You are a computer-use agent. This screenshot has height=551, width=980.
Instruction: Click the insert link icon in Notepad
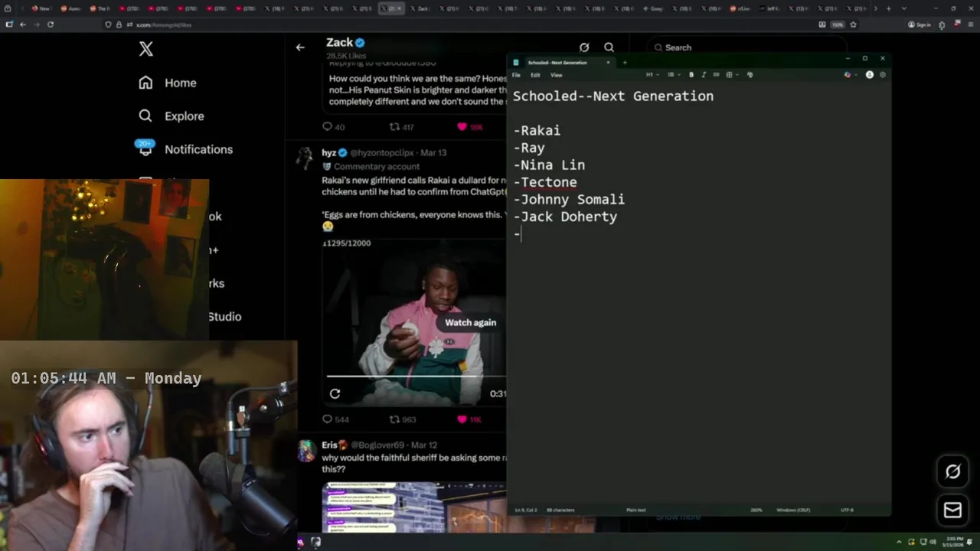[x=716, y=75]
